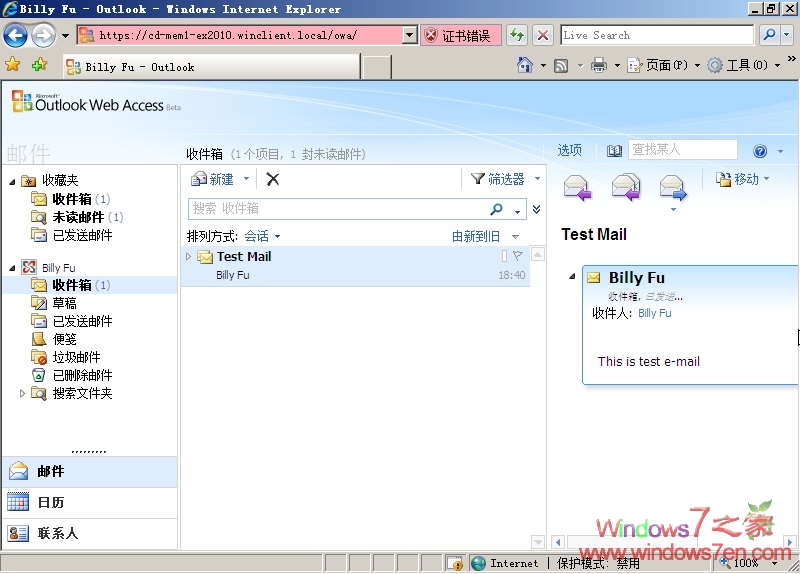Image resolution: width=800 pixels, height=574 pixels.
Task: Click the Refresh page icon
Action: coord(517,35)
